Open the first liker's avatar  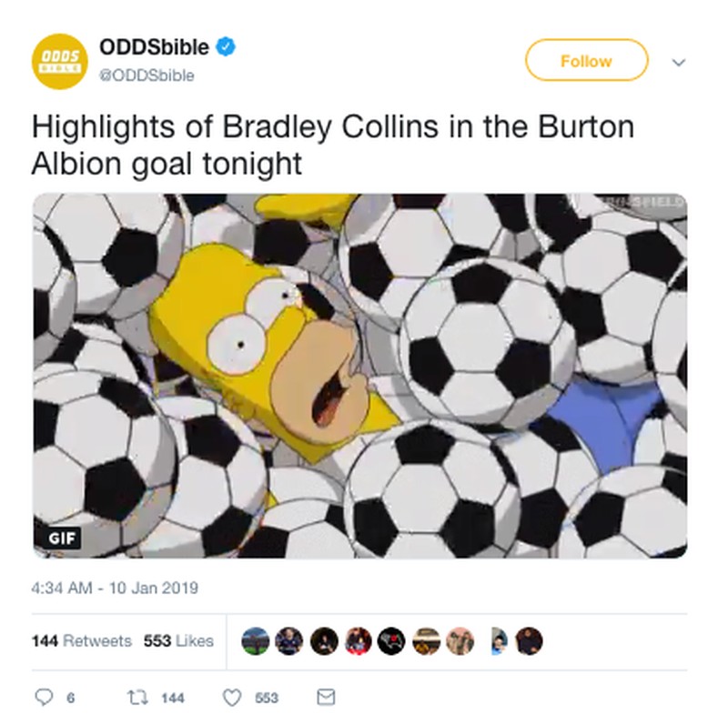tap(256, 641)
